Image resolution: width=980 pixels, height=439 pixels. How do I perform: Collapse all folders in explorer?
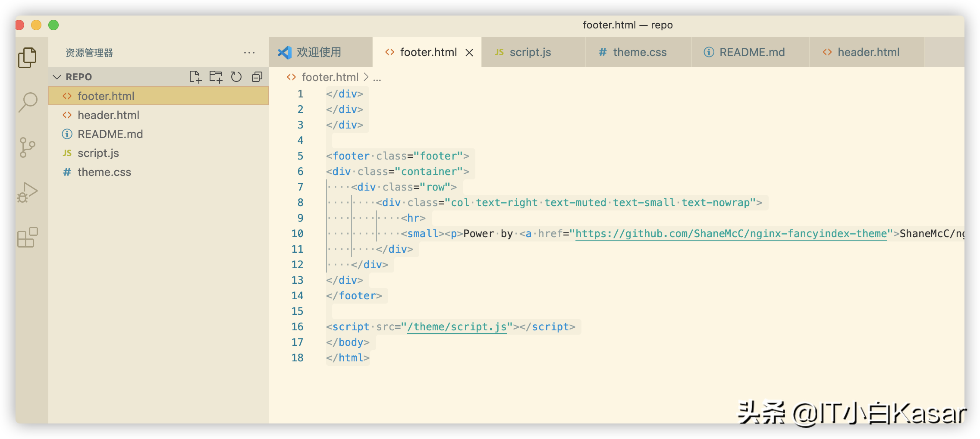coord(257,77)
